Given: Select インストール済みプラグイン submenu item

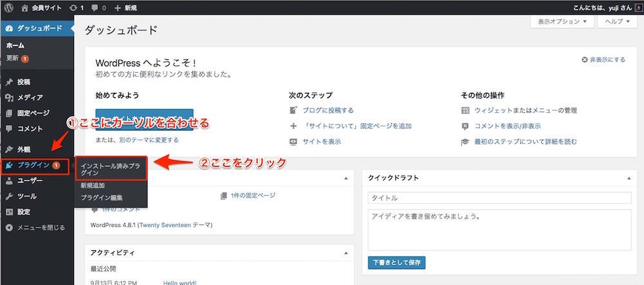Looking at the screenshot, I should click(110, 170).
